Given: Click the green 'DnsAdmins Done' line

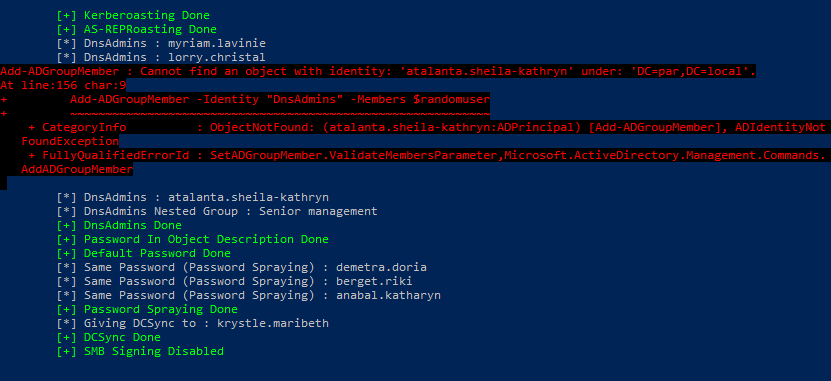Looking at the screenshot, I should pos(119,225).
